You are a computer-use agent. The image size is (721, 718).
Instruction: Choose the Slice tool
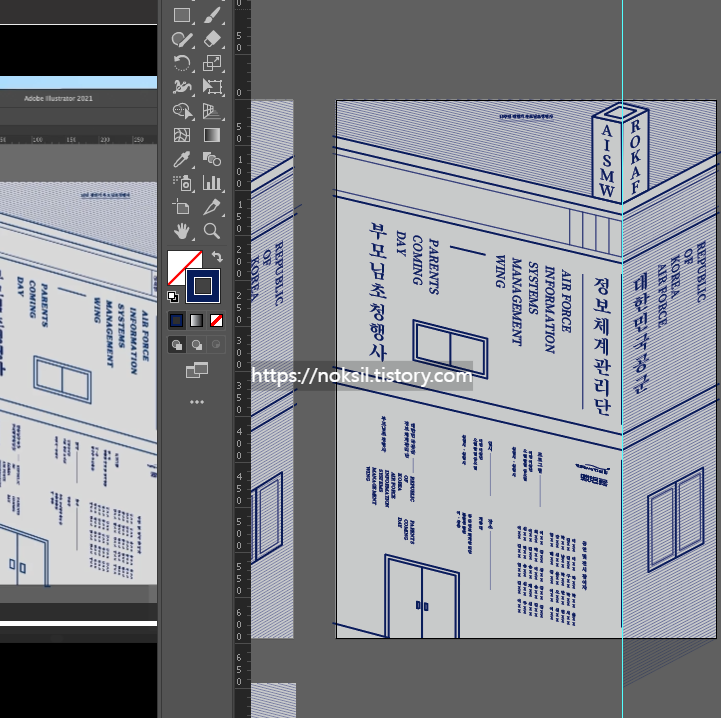tap(212, 207)
